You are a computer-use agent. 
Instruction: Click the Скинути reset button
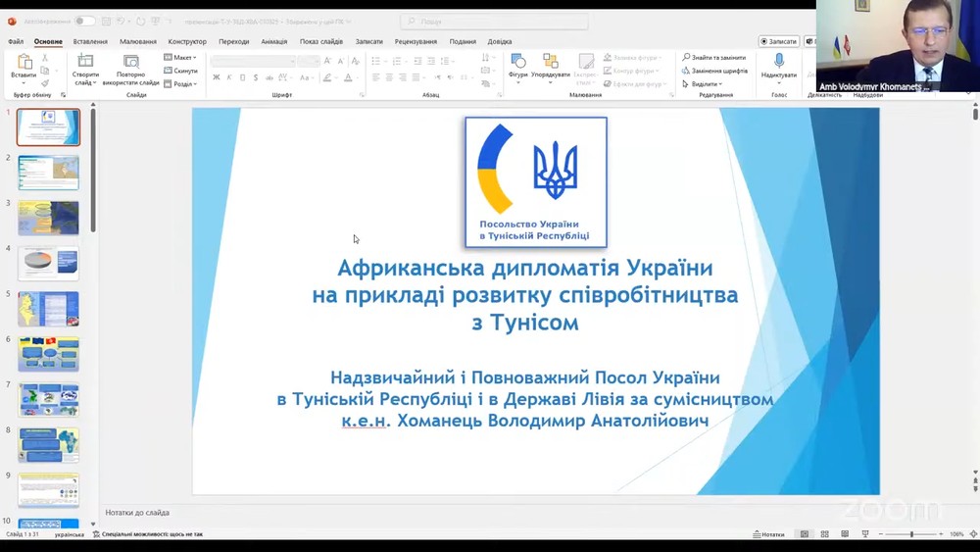(180, 71)
